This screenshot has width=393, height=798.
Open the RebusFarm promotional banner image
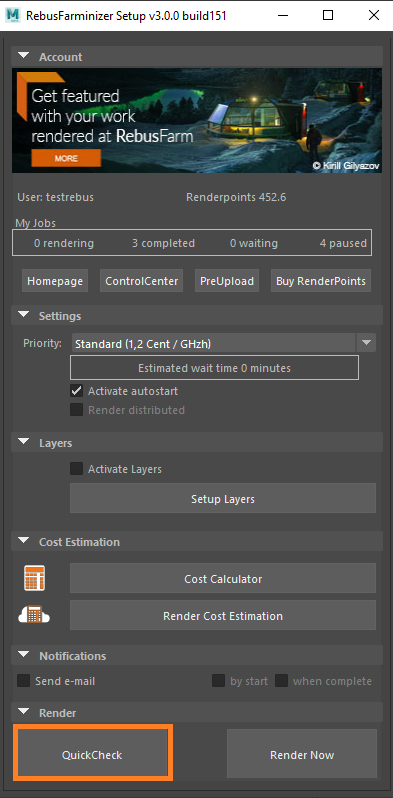(x=197, y=121)
